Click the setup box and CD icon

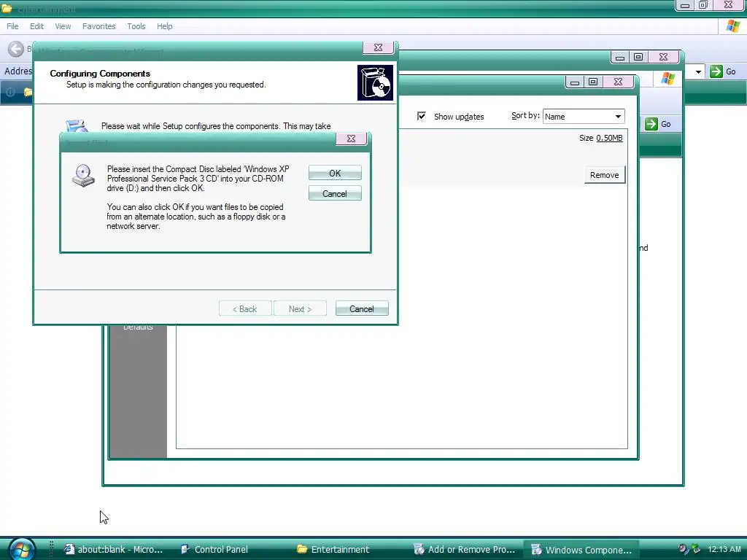point(376,83)
